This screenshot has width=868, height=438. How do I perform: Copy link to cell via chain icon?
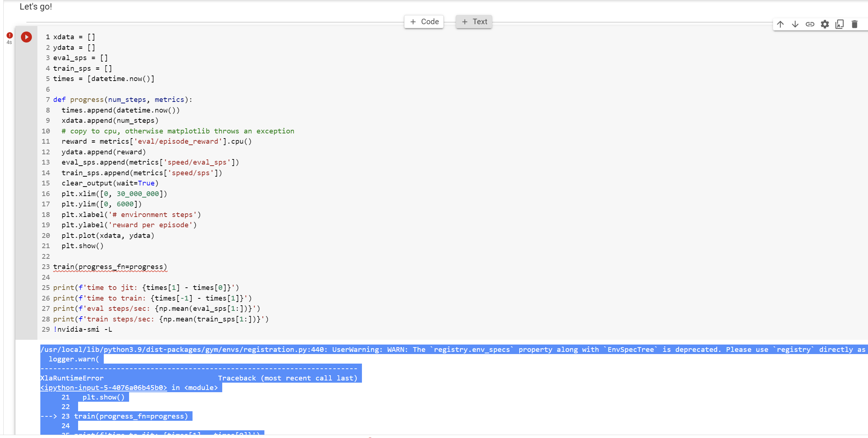pos(810,24)
